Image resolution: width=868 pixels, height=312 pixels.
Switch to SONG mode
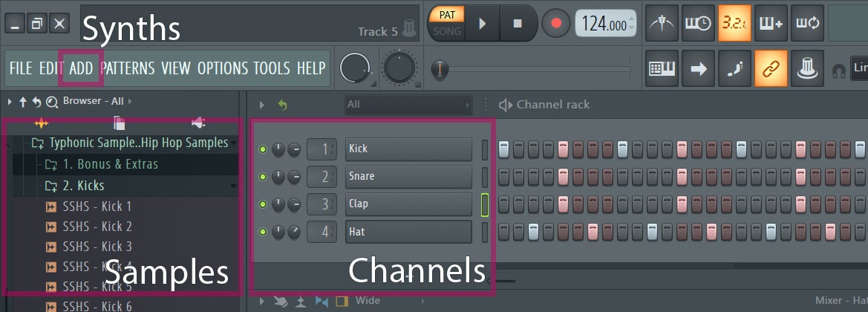[447, 31]
